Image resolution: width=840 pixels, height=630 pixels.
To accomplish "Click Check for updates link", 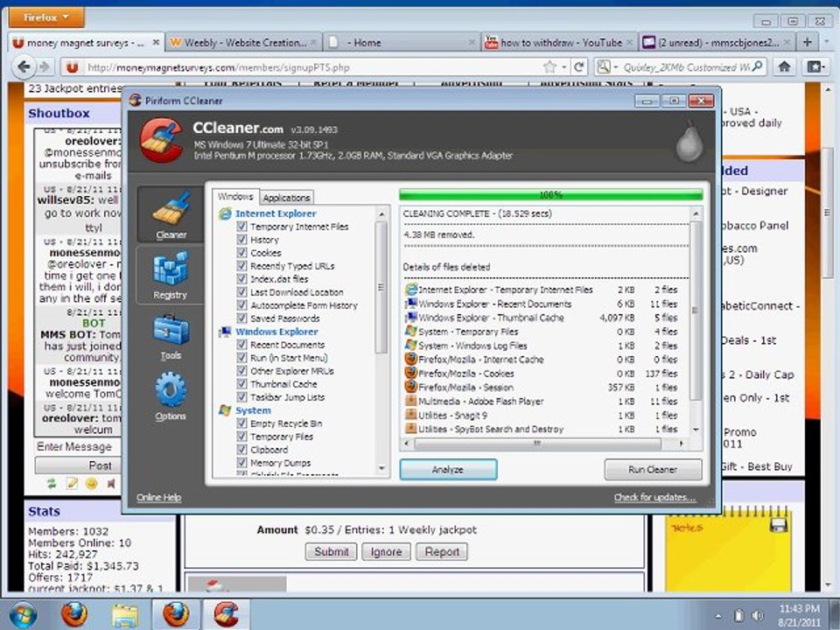I will pos(655,497).
